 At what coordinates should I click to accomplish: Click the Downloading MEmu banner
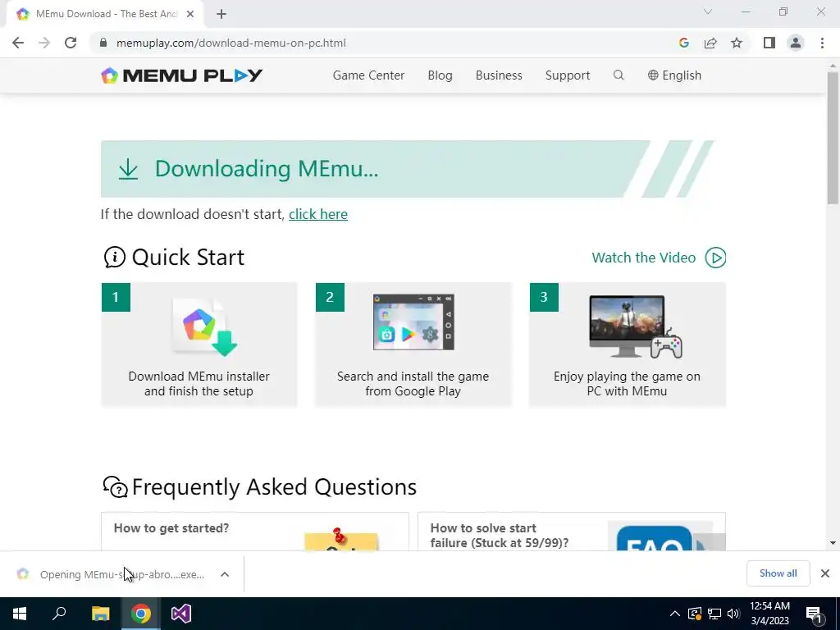[407, 169]
